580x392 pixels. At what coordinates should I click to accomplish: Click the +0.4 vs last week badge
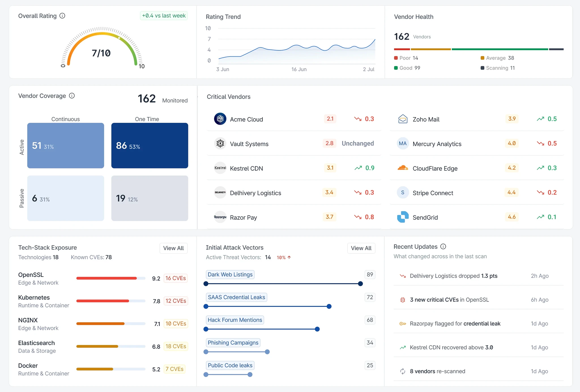164,15
